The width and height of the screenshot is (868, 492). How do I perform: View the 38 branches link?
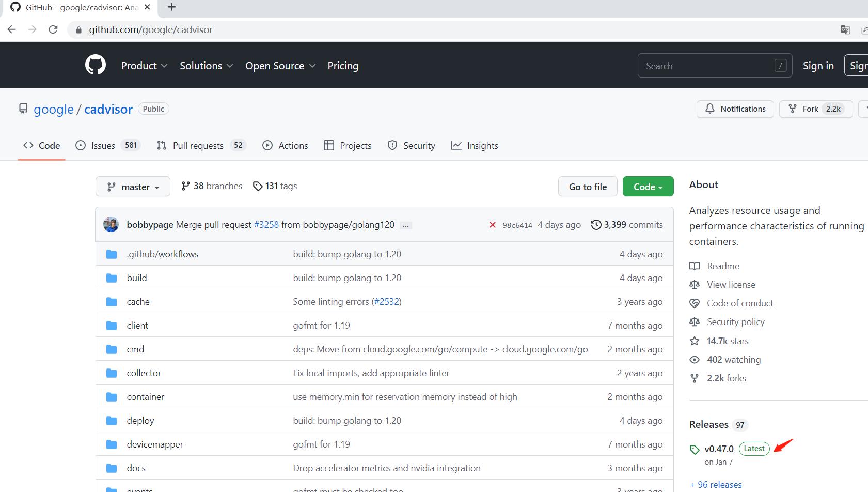tap(212, 186)
